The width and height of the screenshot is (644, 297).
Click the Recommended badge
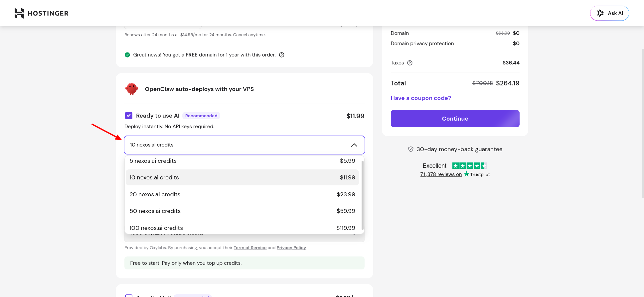coord(201,116)
